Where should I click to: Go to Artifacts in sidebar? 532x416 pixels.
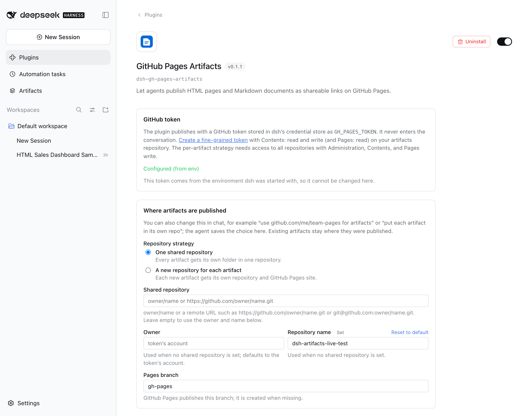click(x=58, y=91)
